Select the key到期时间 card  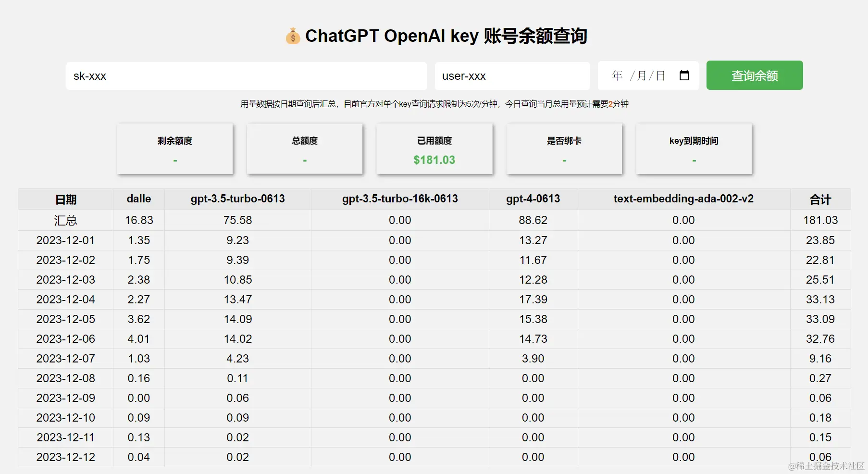point(694,149)
